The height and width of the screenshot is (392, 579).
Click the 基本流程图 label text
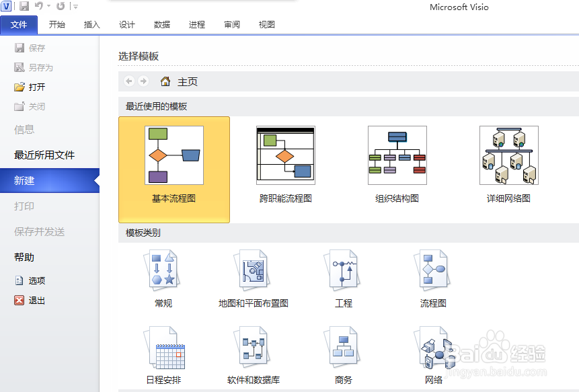pyautogui.click(x=174, y=198)
